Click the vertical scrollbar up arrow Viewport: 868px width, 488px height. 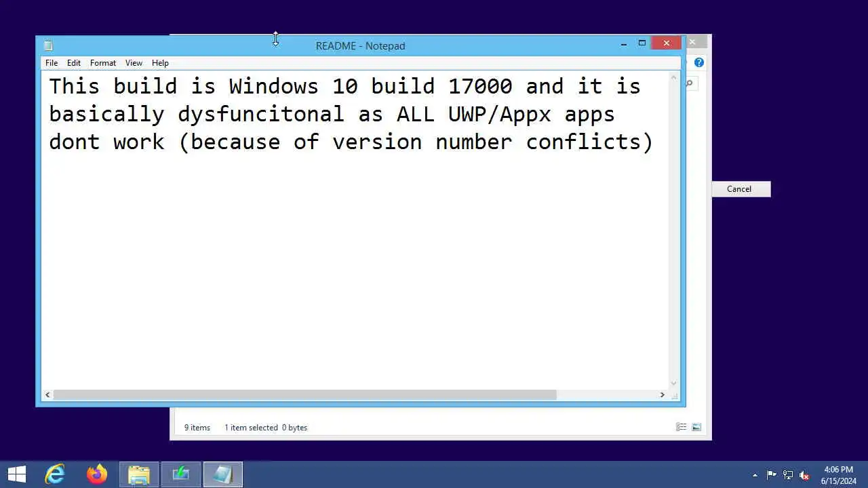point(674,77)
